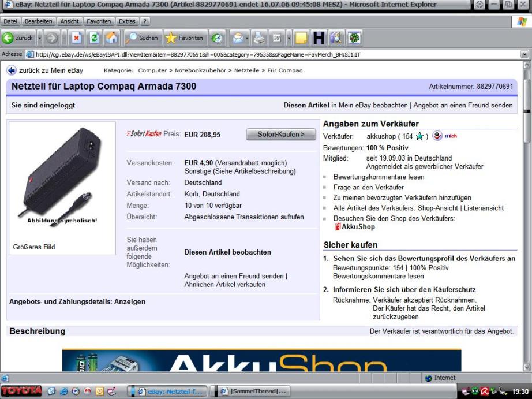The width and height of the screenshot is (532, 399).
Task: Open the akkushop seller profile link
Action: pos(381,136)
